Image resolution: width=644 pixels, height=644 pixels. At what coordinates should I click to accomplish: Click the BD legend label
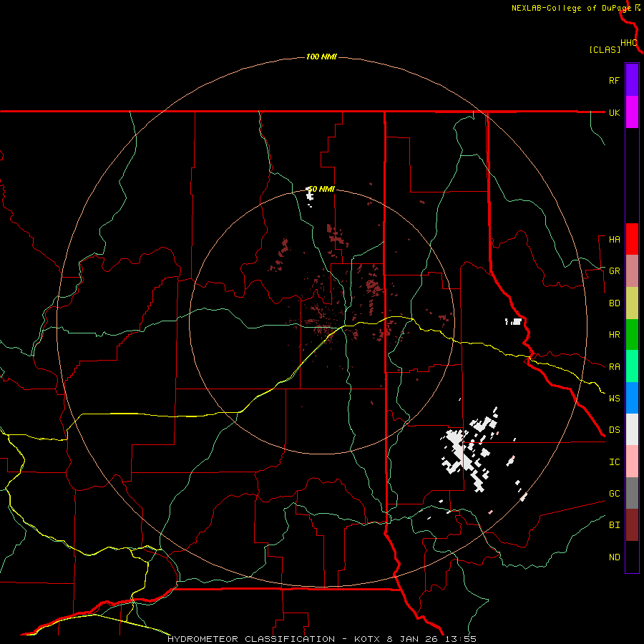tap(614, 303)
